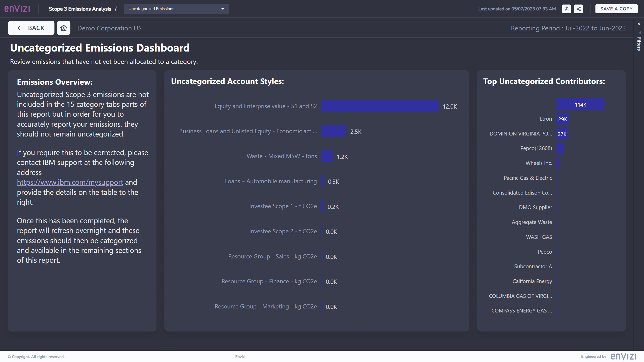Click the Pepco(13608) bar
Image resolution: width=644 pixels, height=362 pixels.
[x=560, y=149]
